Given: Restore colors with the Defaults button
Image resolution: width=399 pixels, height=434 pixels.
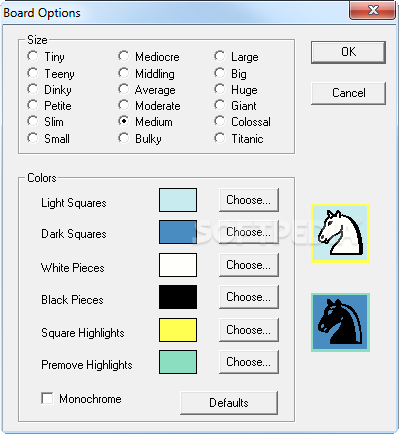Looking at the screenshot, I should pos(229,403).
